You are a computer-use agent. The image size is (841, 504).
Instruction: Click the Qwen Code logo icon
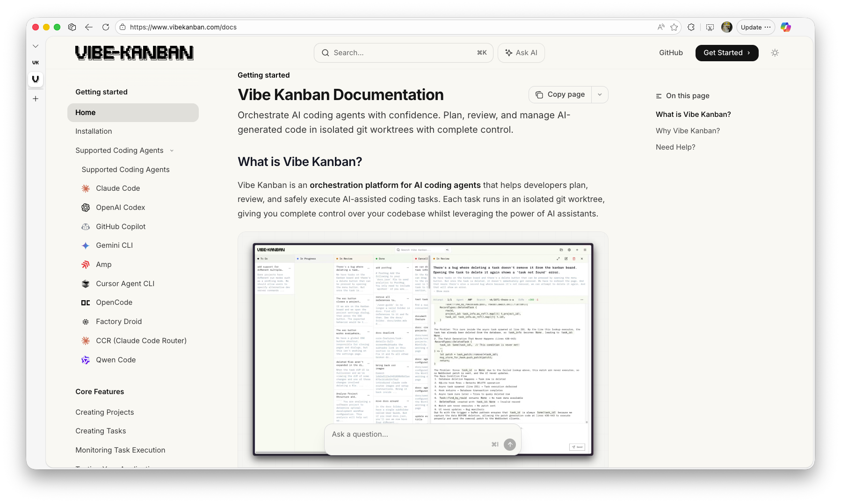[86, 360]
